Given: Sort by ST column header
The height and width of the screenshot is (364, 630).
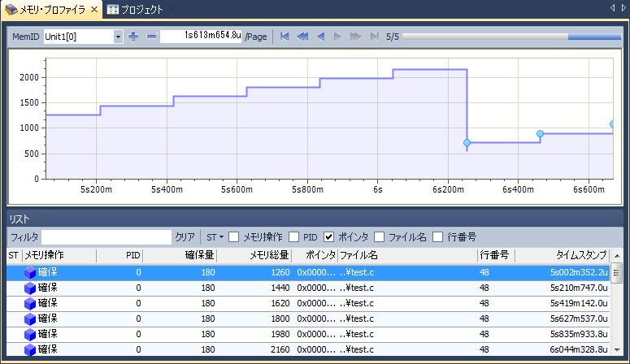Looking at the screenshot, I should click(14, 255).
